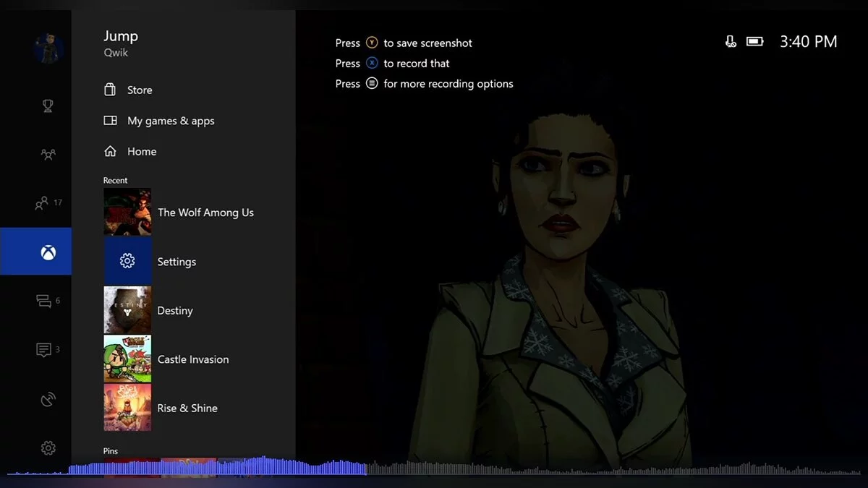The height and width of the screenshot is (488, 868).
Task: Select the Wolf Among Us thumbnail
Action: 127,213
